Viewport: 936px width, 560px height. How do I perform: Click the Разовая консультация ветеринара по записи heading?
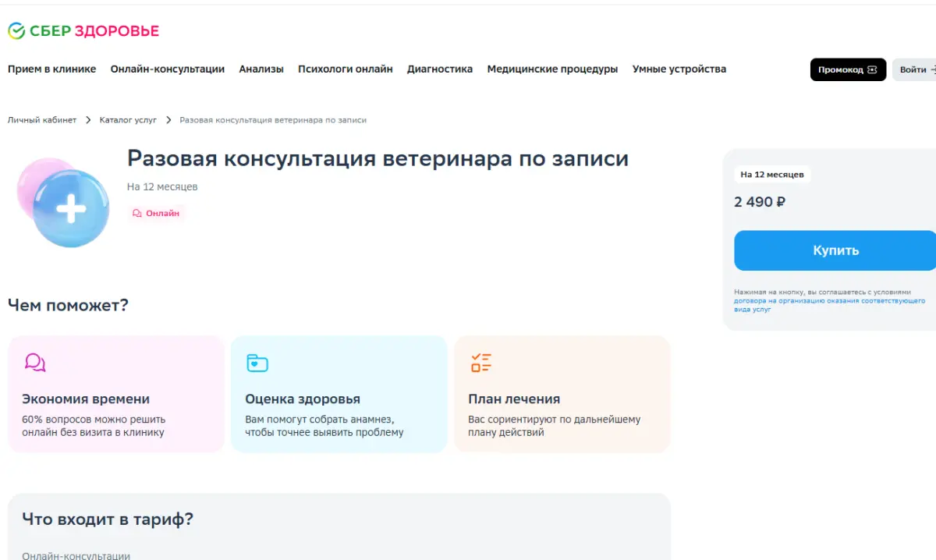pyautogui.click(x=378, y=159)
